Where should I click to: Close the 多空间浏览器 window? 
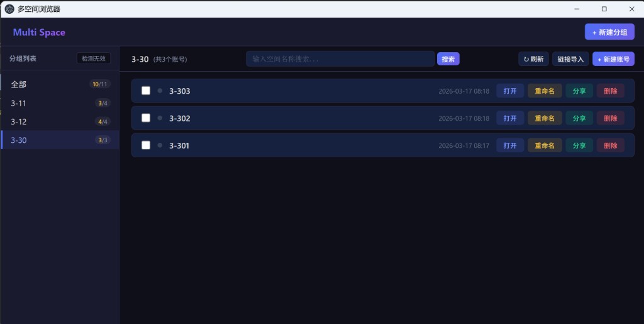point(631,9)
